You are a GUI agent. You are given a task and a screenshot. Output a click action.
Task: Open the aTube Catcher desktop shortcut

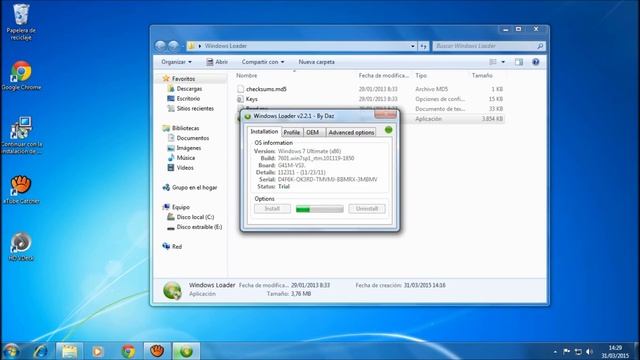(x=21, y=190)
